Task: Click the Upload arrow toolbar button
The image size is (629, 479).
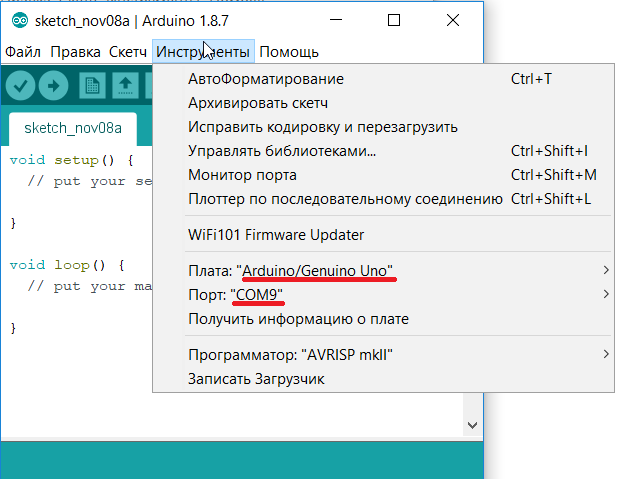Action: (x=53, y=85)
